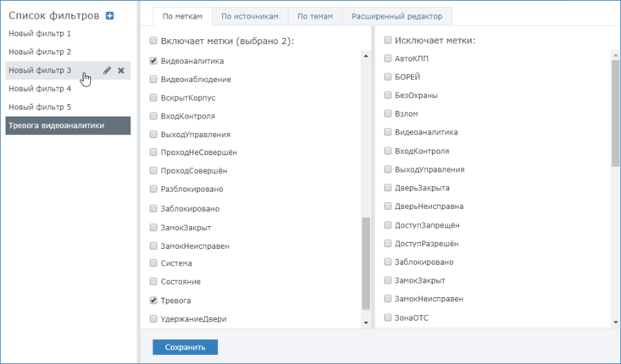
Task: Delete Новый фильтр 3 with cross icon
Action: 121,70
